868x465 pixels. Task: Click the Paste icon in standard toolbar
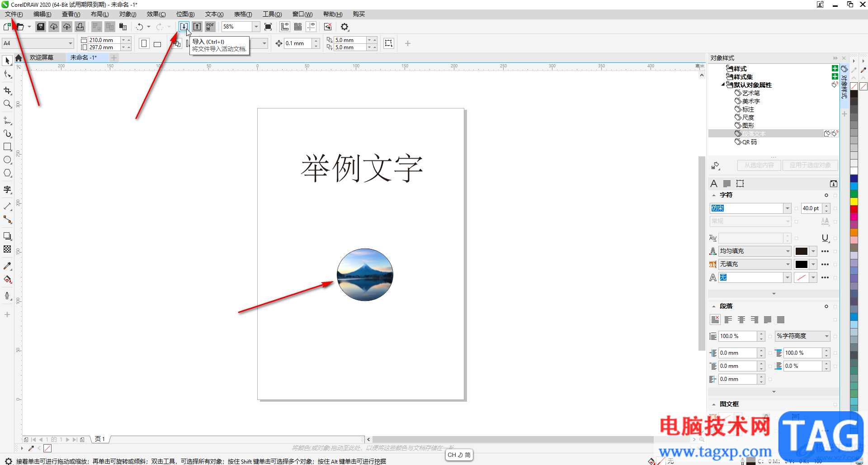click(x=123, y=27)
